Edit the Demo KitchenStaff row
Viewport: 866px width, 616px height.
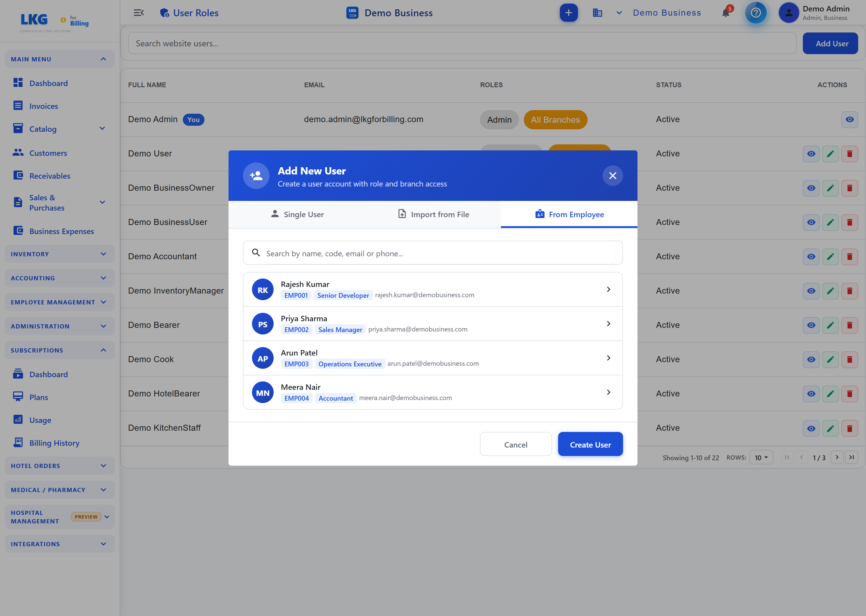coord(830,428)
